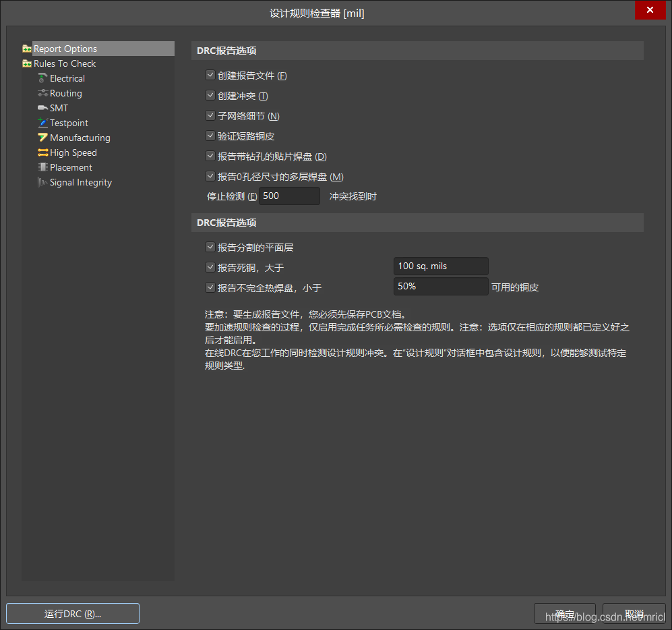The width and height of the screenshot is (672, 630).
Task: Click the 取消 button
Action: pos(634,614)
